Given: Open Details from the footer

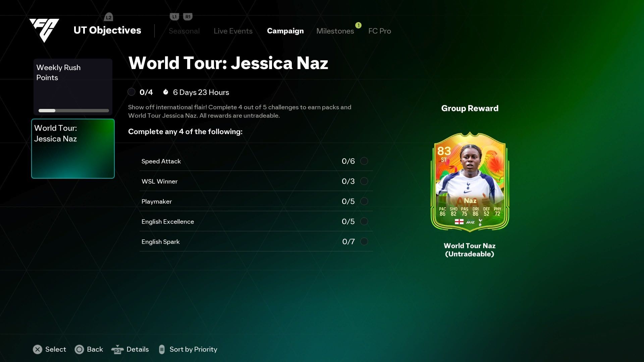Looking at the screenshot, I should click(x=138, y=349).
